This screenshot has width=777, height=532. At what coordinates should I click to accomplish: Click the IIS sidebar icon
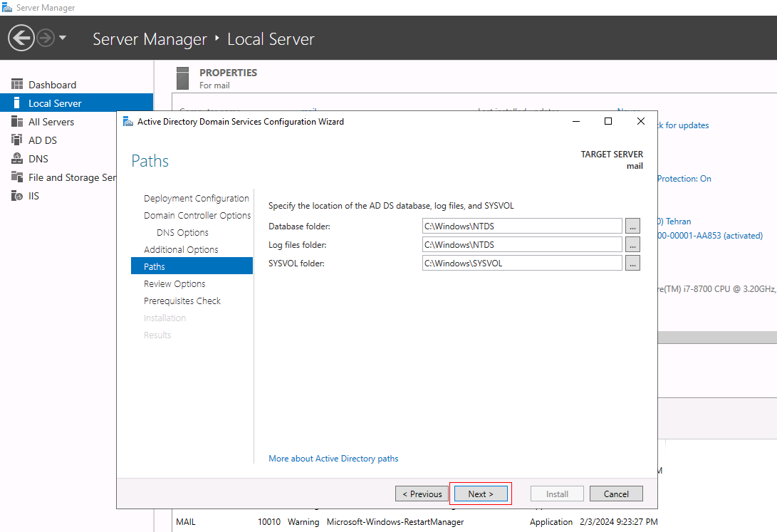[x=17, y=196]
